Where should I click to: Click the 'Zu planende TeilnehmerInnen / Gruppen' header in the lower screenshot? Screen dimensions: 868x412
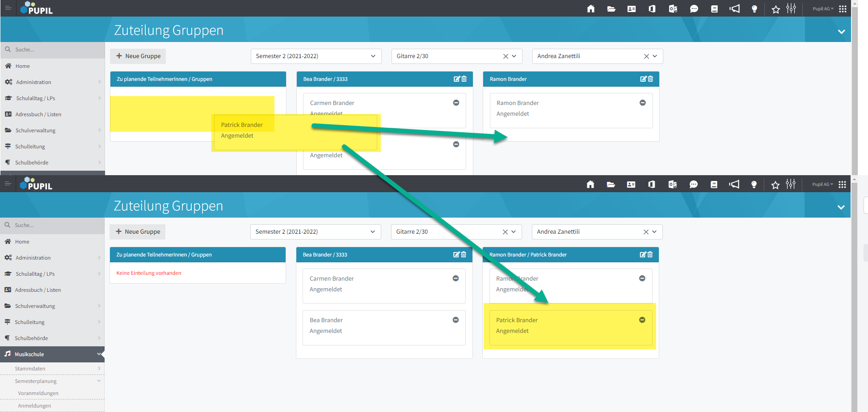coord(198,255)
